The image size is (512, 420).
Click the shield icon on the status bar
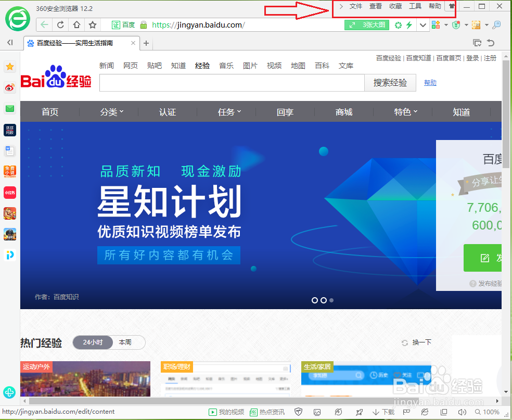[x=299, y=412]
